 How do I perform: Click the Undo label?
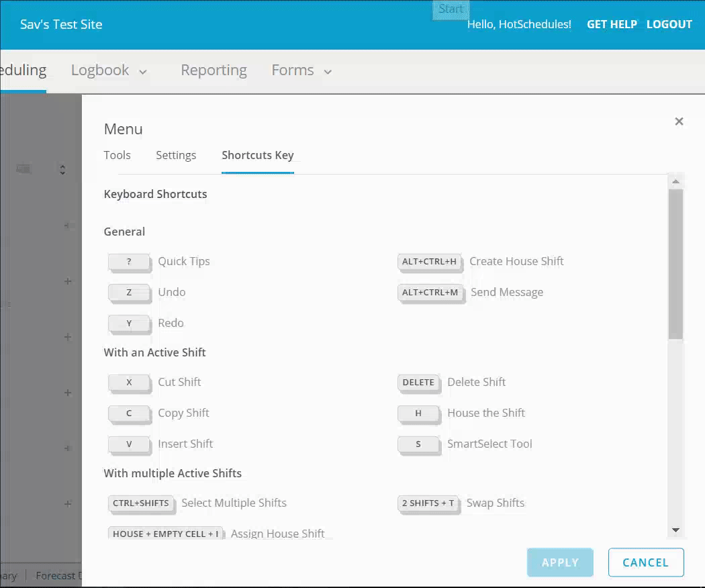[172, 292]
